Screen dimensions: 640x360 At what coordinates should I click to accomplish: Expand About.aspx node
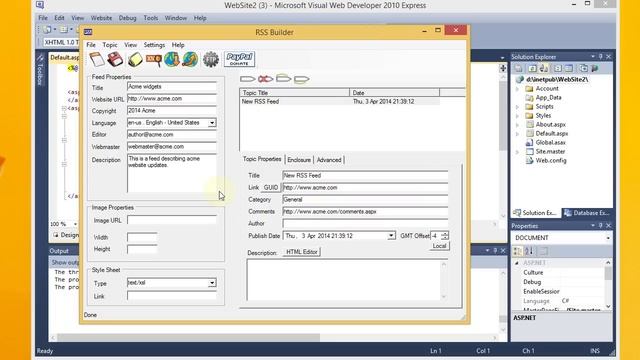coord(518,124)
